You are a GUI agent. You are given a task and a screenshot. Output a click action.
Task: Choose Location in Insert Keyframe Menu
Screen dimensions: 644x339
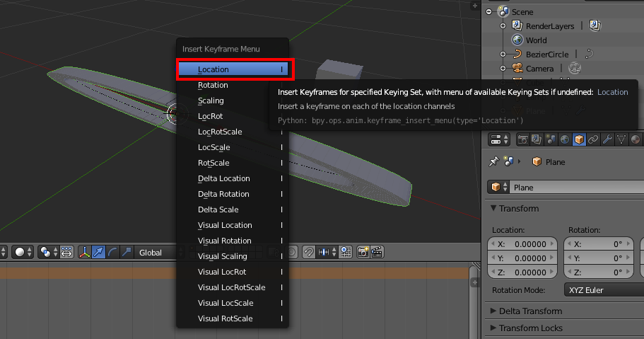(x=233, y=69)
